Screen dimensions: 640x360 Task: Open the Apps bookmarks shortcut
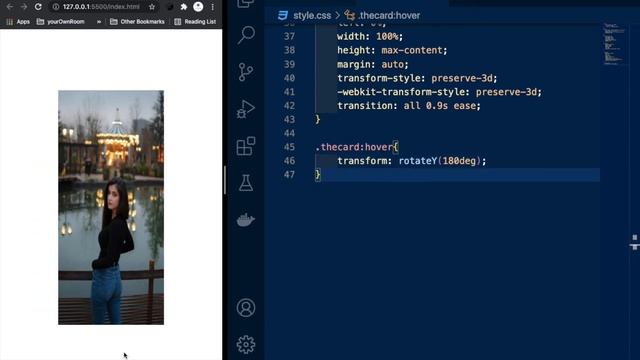tap(18, 22)
